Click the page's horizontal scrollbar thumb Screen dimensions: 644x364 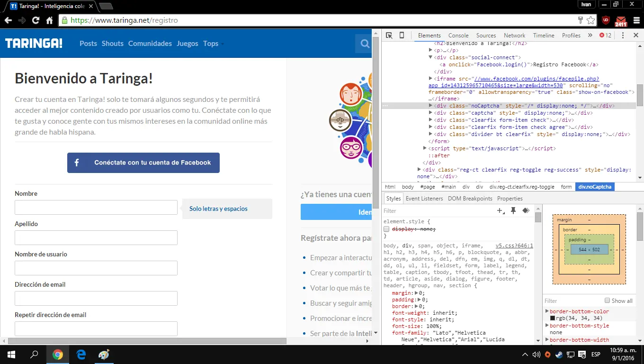pos(147,341)
